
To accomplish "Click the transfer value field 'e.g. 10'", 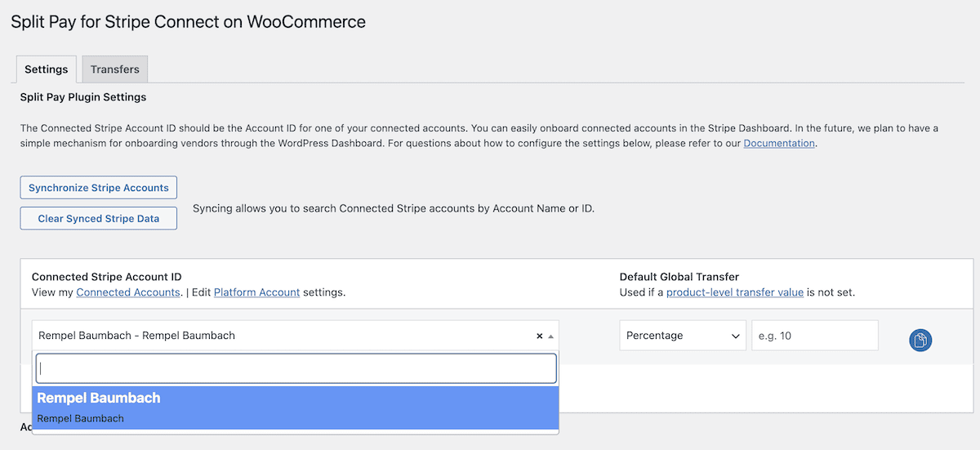I will 815,336.
